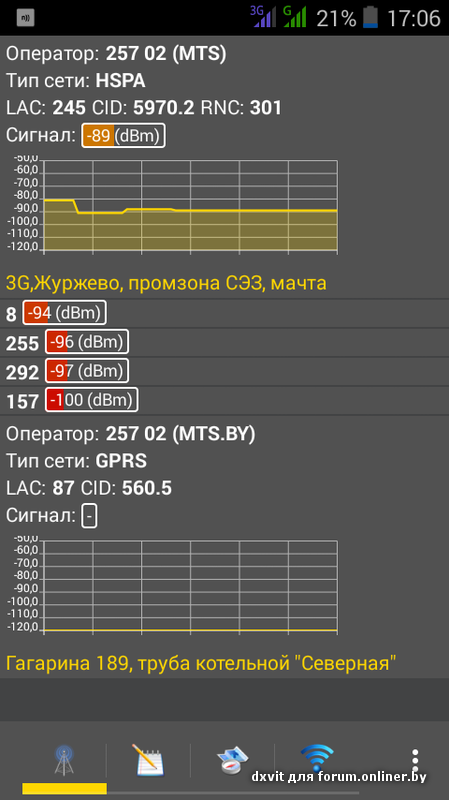Screen dimensions: 449x800
Task: Tap the 3G signal strength icon
Action: tap(263, 17)
